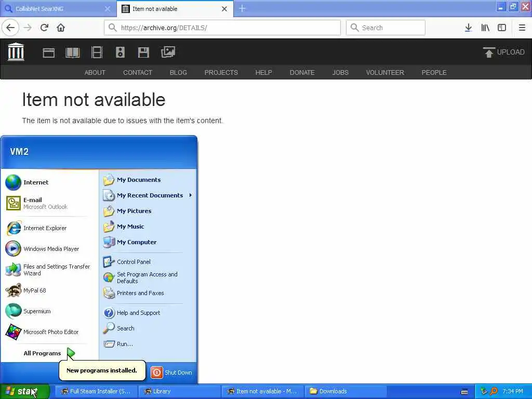Viewport: 532px width, 399px height.
Task: Open Search from Start menu
Action: tap(148, 328)
